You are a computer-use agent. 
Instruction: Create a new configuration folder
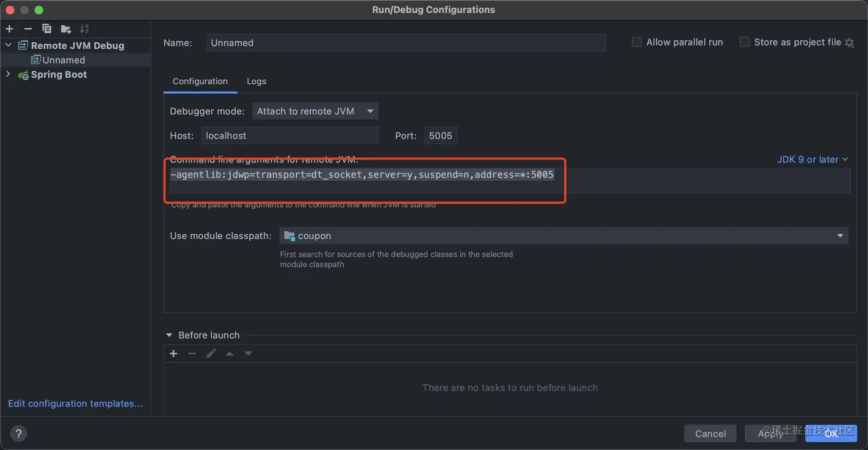[66, 29]
